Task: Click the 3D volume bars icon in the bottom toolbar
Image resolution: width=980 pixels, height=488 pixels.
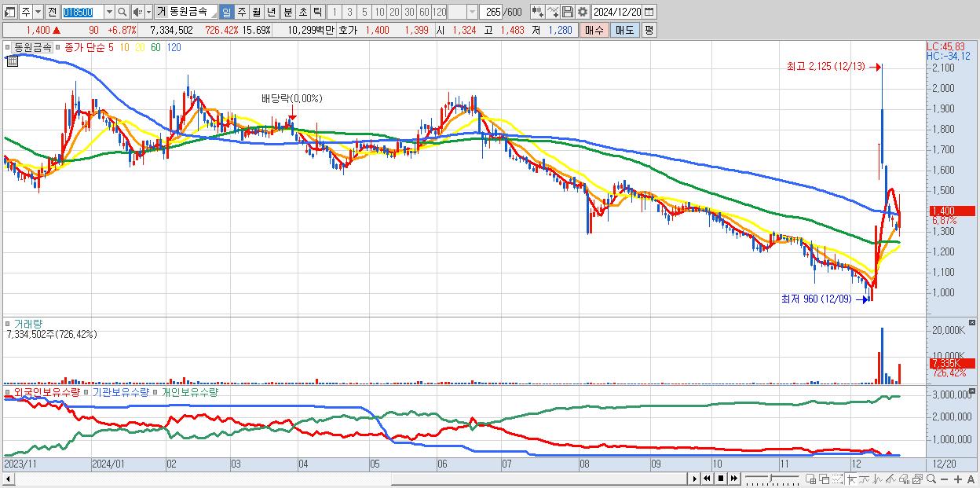Action: [x=904, y=479]
